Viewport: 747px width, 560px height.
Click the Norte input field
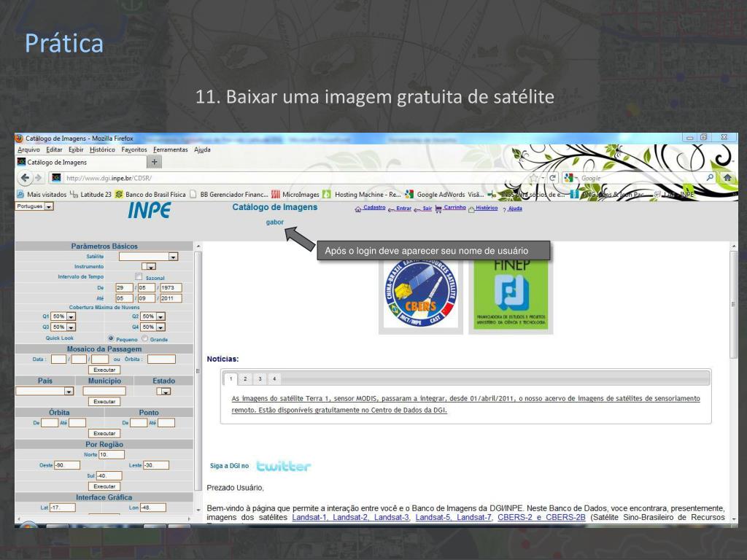[x=112, y=455]
